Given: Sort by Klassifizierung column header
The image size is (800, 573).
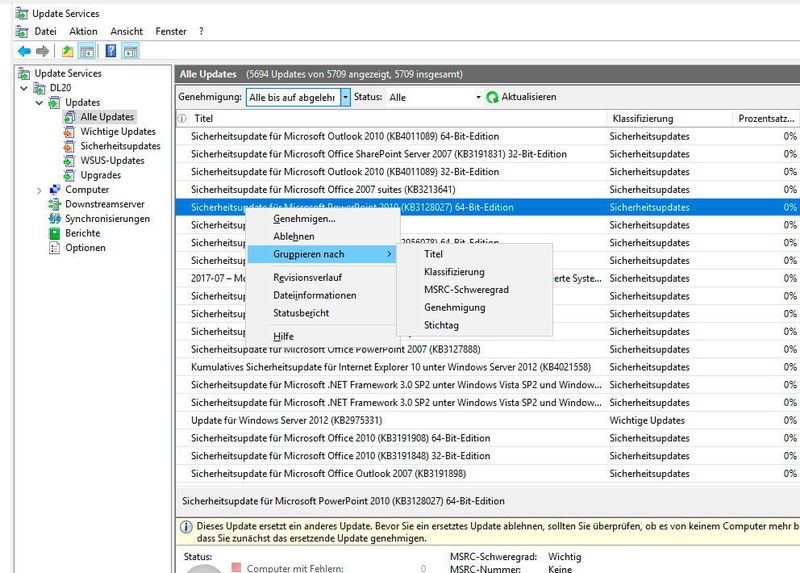Looking at the screenshot, I should 669,118.
